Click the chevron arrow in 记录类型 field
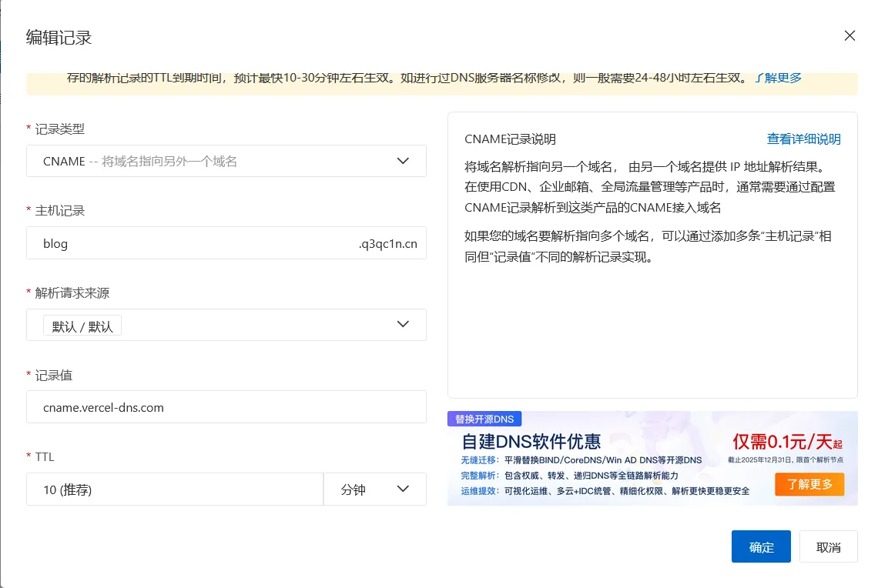This screenshot has height=588, width=878. click(403, 161)
